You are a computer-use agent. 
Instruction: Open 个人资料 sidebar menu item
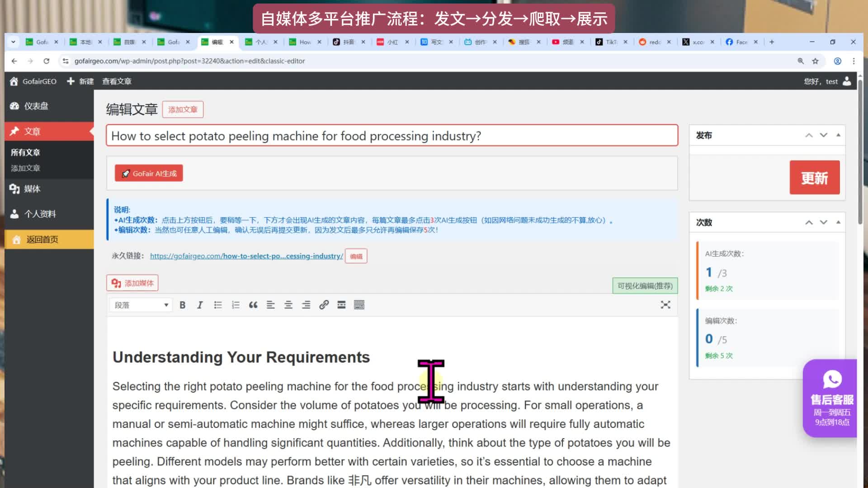coord(40,214)
